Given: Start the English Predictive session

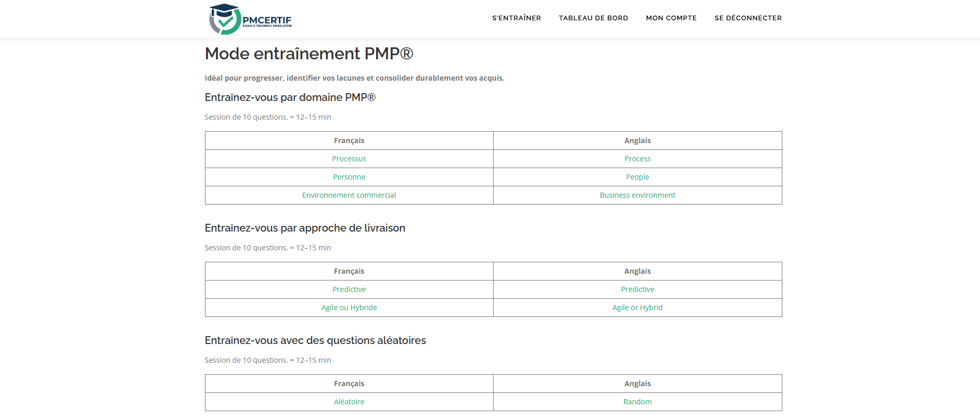Looking at the screenshot, I should tap(637, 289).
